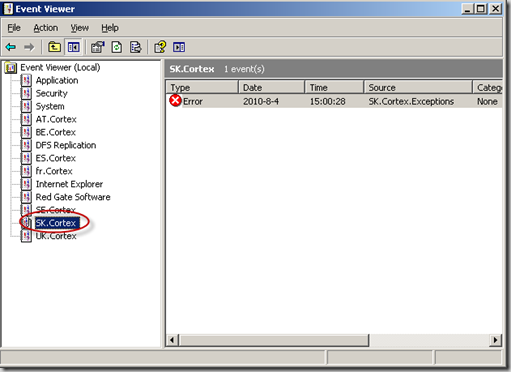Viewport: 511px width, 372px height.
Task: Click the scroll left arrow in event list
Action: [x=172, y=340]
